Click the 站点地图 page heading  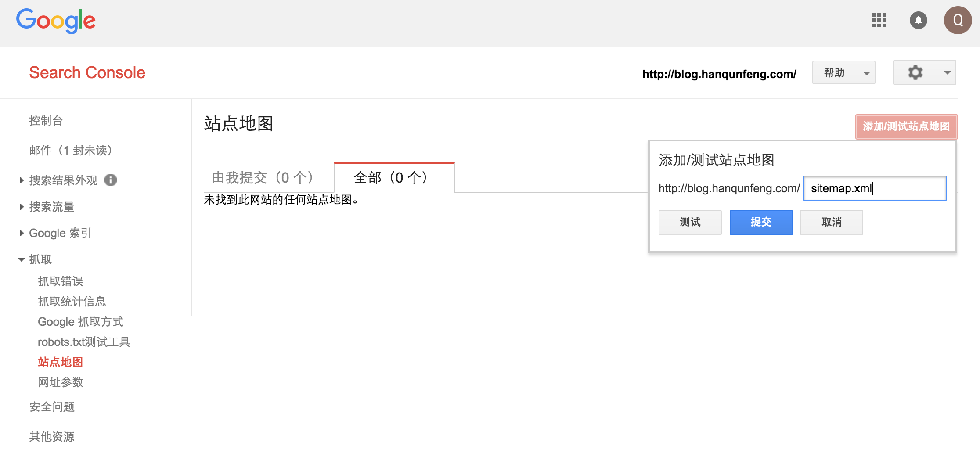(238, 123)
